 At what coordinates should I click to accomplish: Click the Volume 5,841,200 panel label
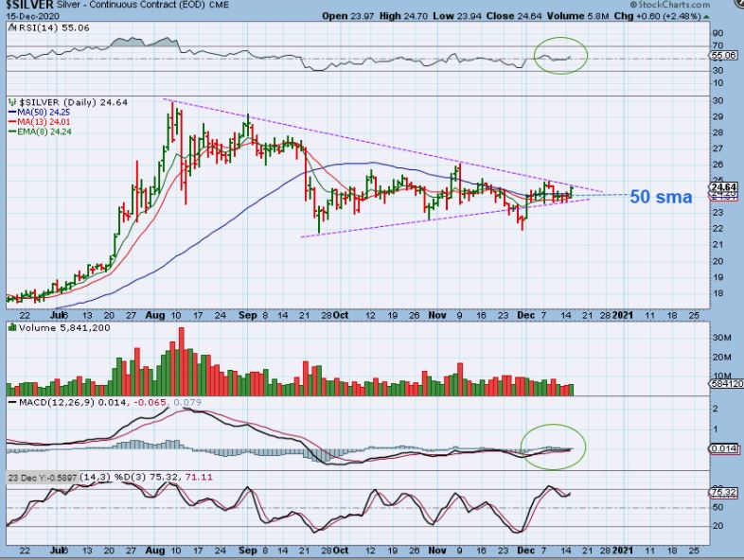point(64,327)
